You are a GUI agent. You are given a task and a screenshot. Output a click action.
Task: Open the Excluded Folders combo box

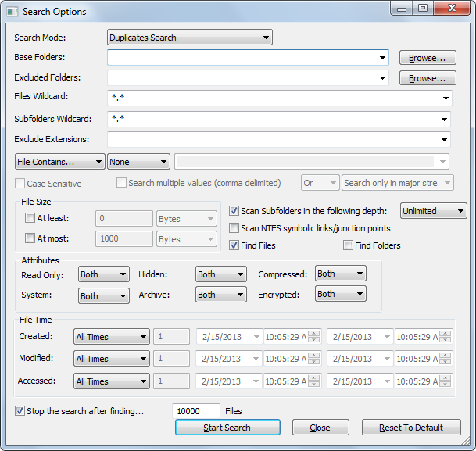point(248,78)
